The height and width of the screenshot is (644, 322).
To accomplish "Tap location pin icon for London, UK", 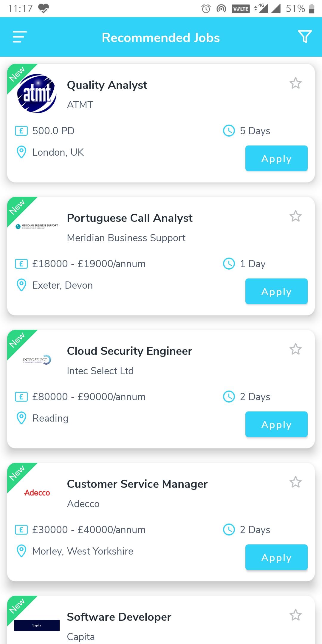I will coord(21,152).
